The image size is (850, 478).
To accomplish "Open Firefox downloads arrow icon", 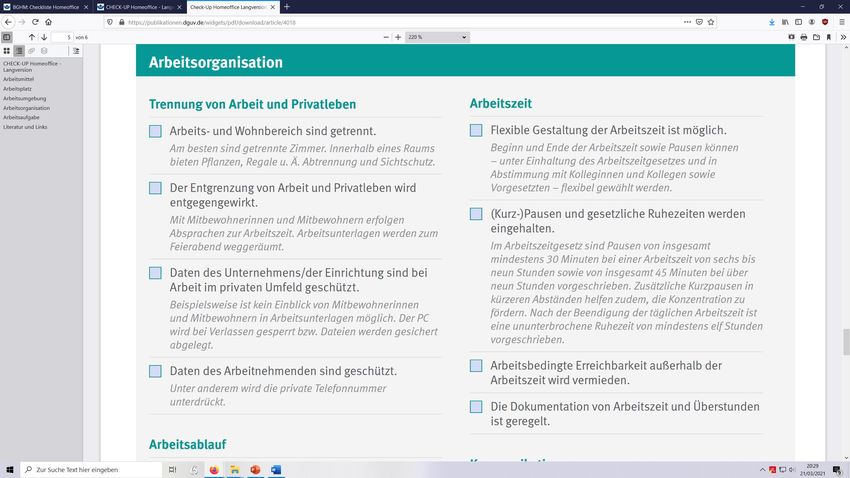I will (x=771, y=21).
